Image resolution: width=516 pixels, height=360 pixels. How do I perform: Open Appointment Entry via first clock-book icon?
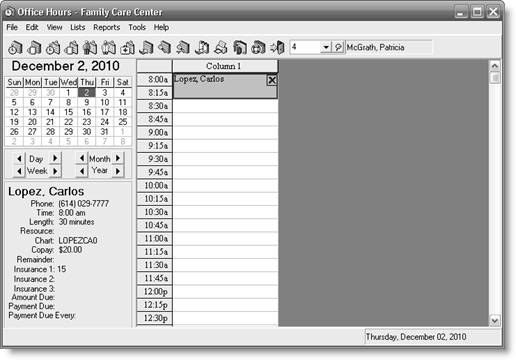[15, 47]
